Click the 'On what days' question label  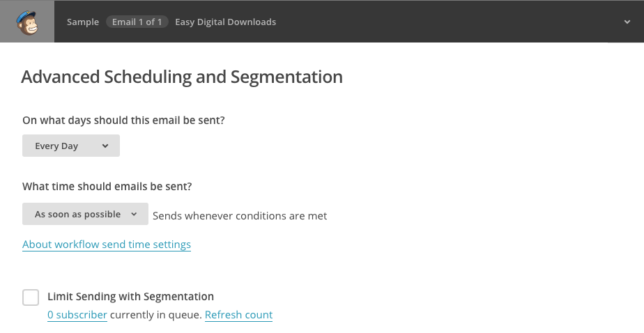123,120
